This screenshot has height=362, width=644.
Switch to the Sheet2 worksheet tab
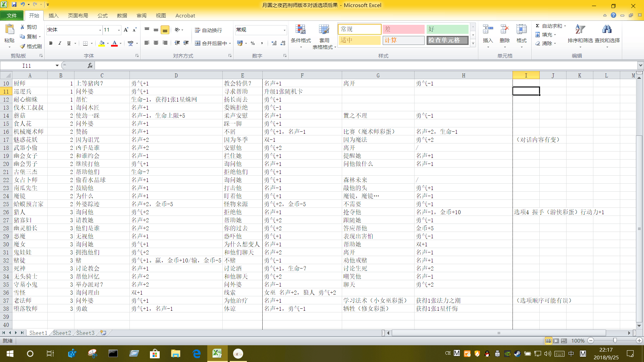click(x=62, y=333)
